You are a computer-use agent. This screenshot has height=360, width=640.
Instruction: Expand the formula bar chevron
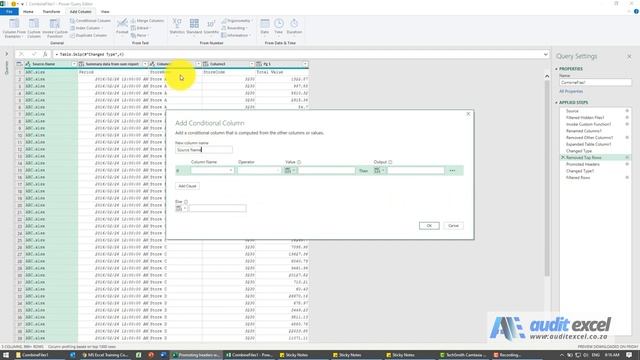tap(546, 54)
